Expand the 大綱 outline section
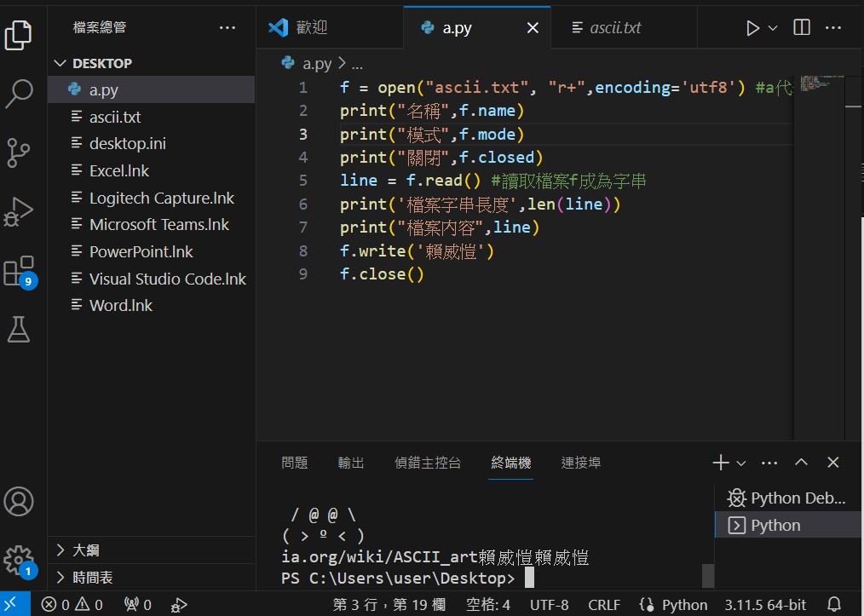 152,550
